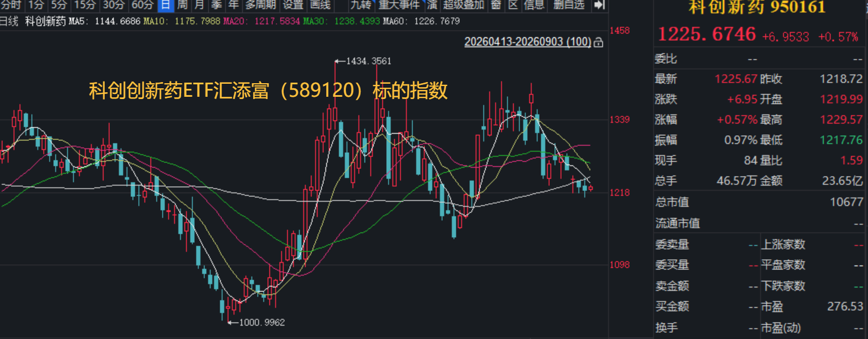Viewport: 868px width, 339px height.
Task: Select the 年 yearly chart tab
Action: pyautogui.click(x=233, y=5)
